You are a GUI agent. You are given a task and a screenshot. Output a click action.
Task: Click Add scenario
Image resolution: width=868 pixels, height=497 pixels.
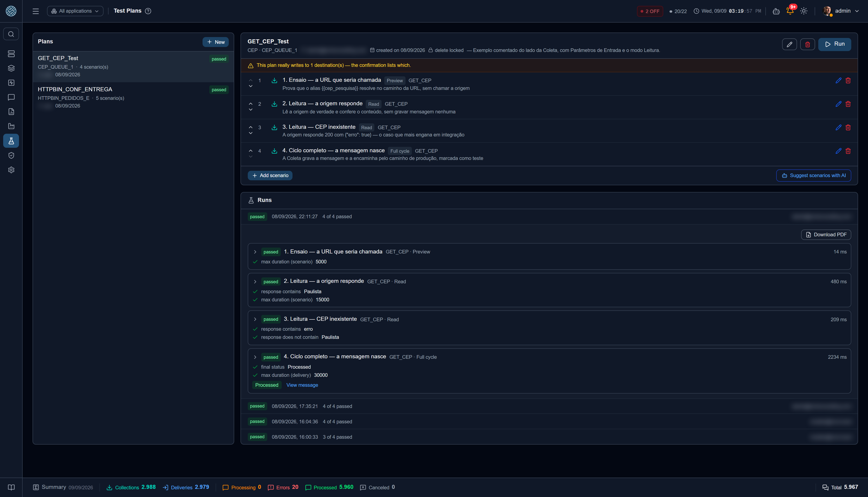click(270, 176)
